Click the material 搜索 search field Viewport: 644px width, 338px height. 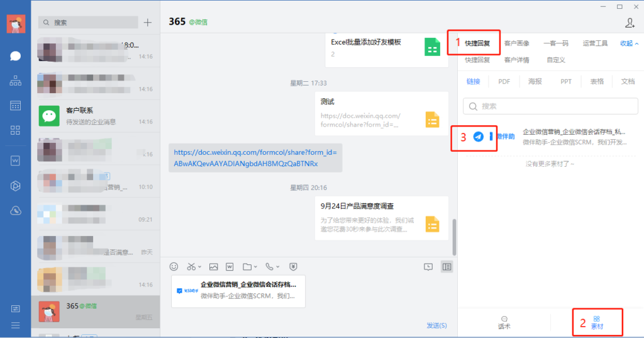[x=550, y=106]
